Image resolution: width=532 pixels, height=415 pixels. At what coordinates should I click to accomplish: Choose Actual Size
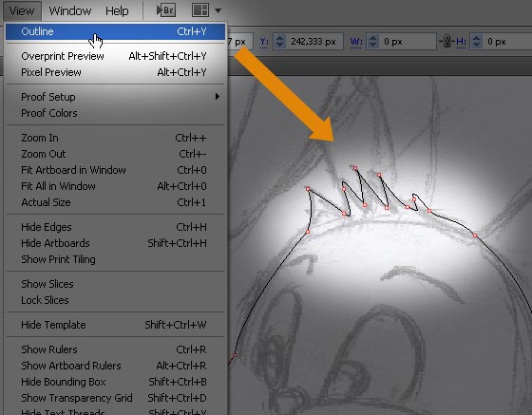pos(115,202)
